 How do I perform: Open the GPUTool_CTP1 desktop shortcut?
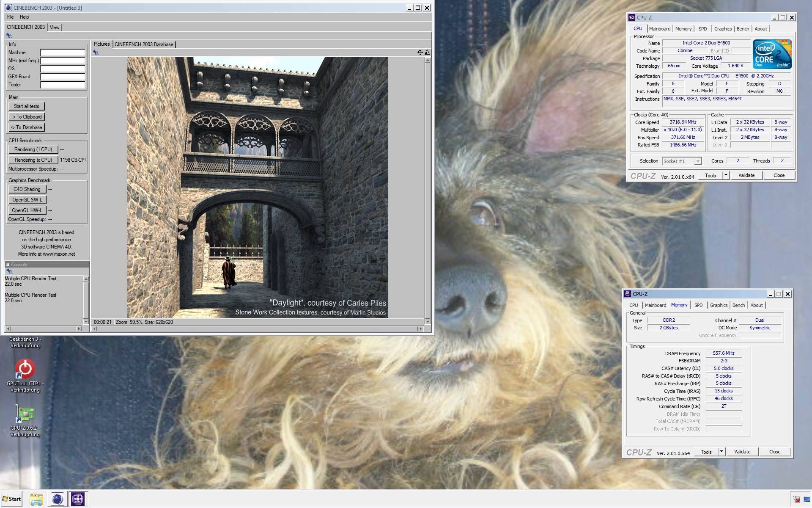[25, 375]
